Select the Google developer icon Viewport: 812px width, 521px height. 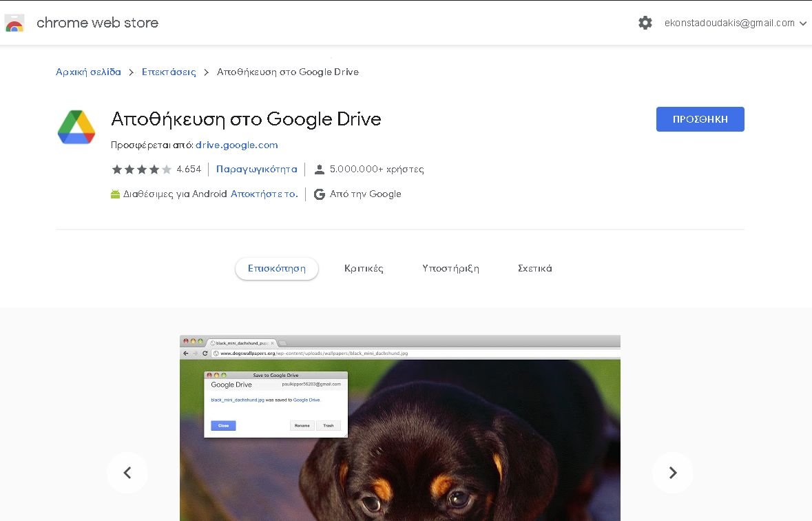319,194
